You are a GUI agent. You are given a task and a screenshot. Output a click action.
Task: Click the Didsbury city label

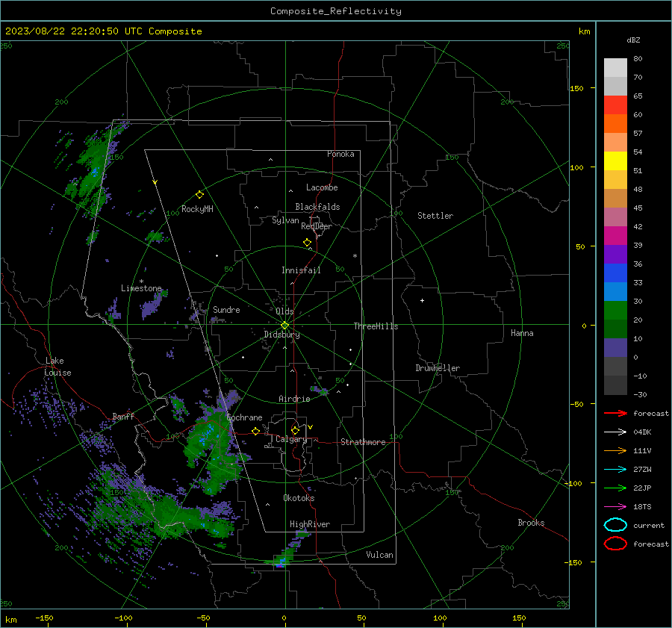[x=281, y=335]
